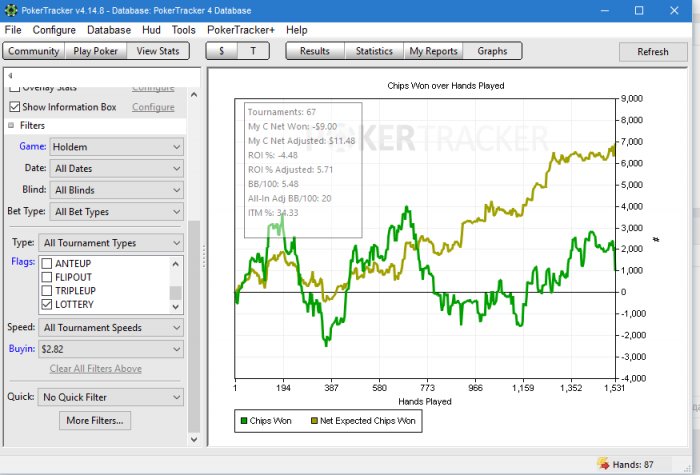700x475 pixels.
Task: Select the $ cash games button
Action: (x=221, y=51)
